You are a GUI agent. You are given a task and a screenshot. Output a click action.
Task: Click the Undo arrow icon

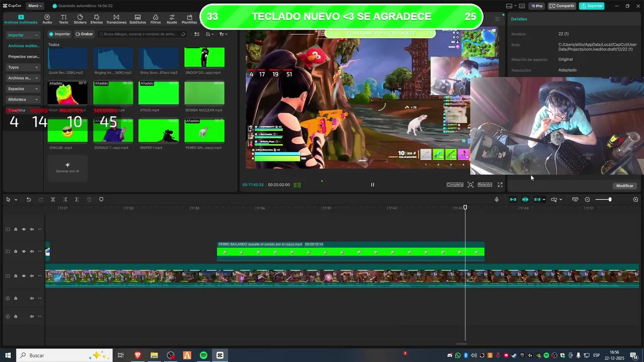(29, 200)
